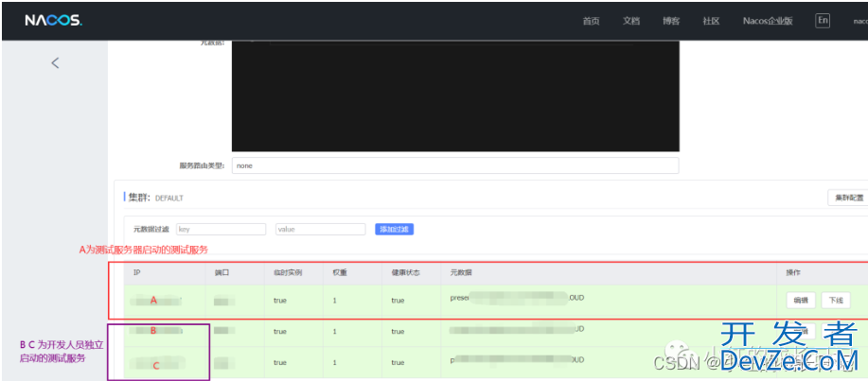Click the NACOS logo
The width and height of the screenshot is (868, 381).
click(53, 21)
